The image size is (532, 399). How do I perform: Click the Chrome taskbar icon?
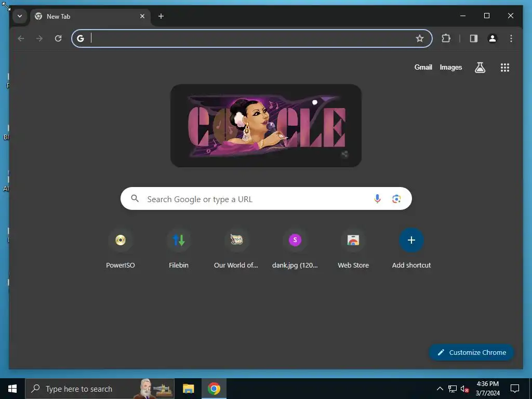coord(214,389)
